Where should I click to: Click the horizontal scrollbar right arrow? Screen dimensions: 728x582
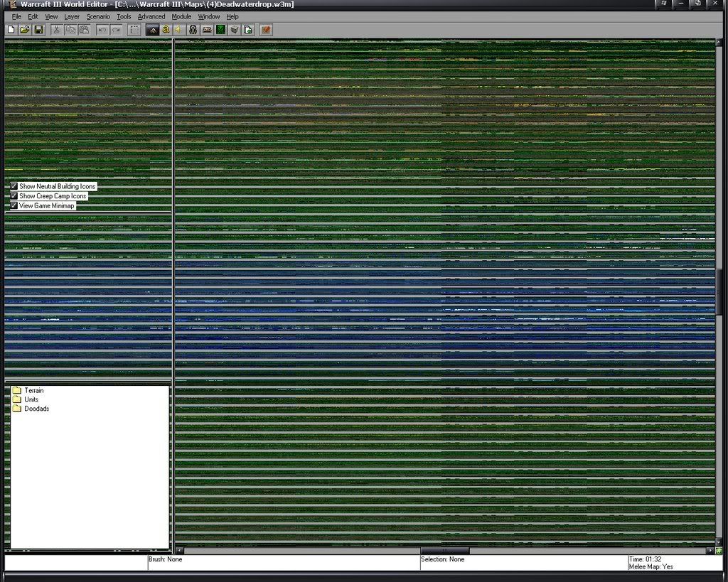pos(710,551)
